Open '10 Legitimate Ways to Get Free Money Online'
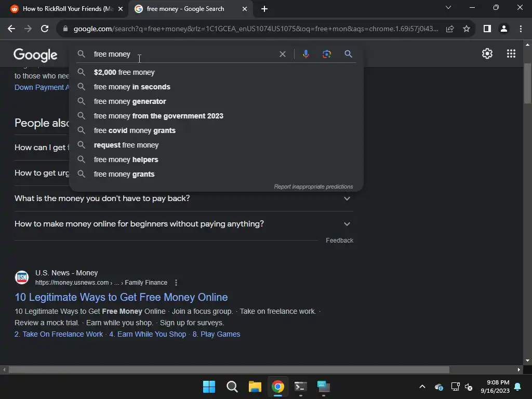This screenshot has width=532, height=399. [121, 297]
